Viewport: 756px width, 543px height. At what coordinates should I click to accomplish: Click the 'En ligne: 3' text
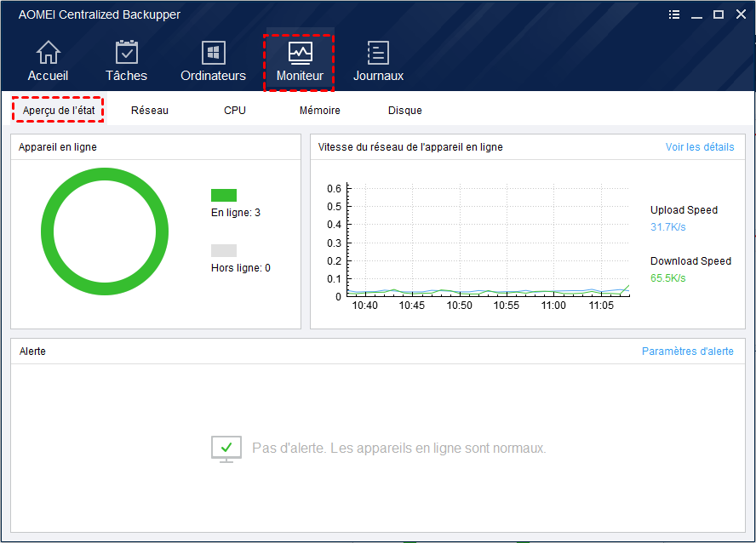click(236, 213)
